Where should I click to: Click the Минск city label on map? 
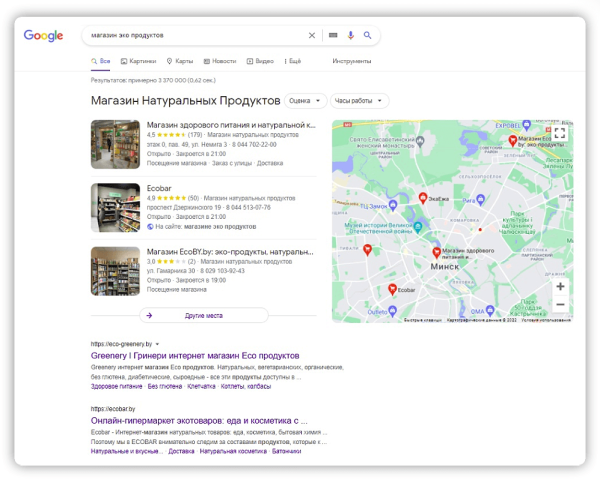coord(444,266)
